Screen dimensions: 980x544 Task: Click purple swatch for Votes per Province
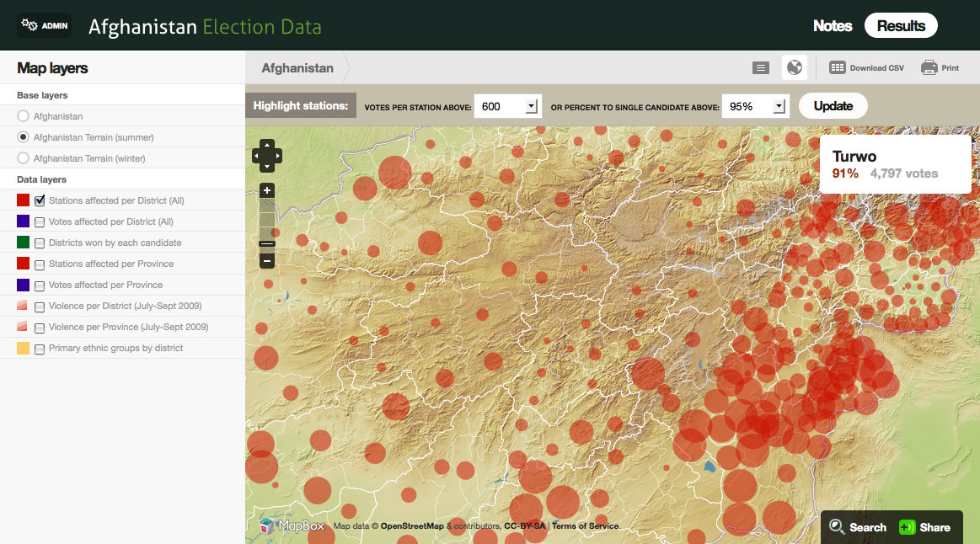[23, 285]
